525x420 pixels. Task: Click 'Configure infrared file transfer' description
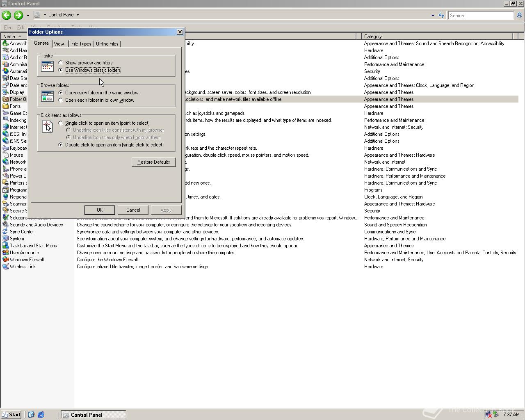tap(142, 267)
